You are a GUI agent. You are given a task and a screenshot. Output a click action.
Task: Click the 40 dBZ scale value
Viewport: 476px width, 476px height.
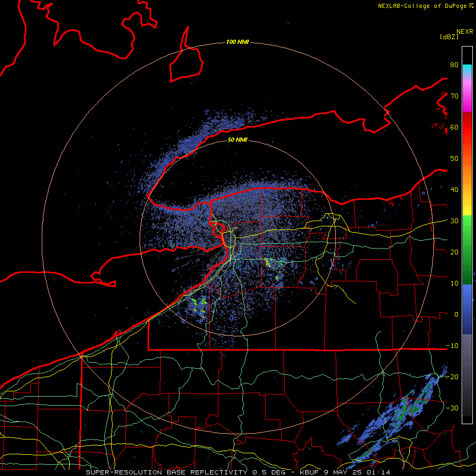pos(454,190)
